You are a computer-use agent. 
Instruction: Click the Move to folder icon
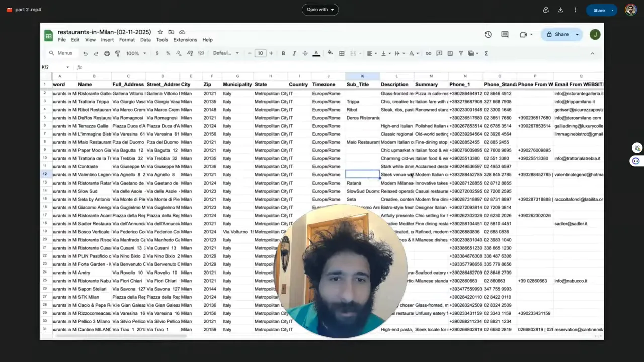171,32
